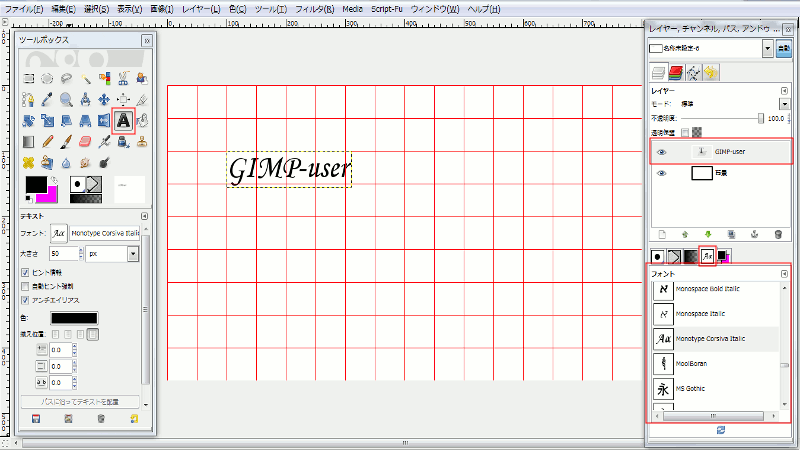Select the Flip tool
800x450 pixels.
tap(104, 121)
